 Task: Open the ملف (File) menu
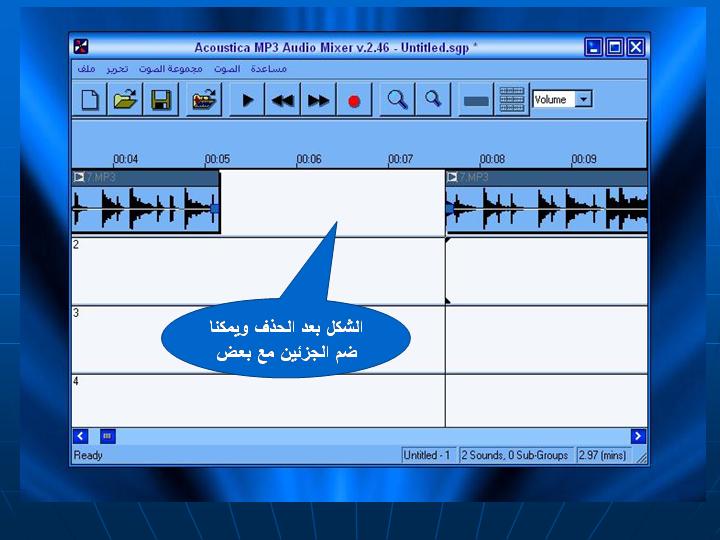pos(86,69)
